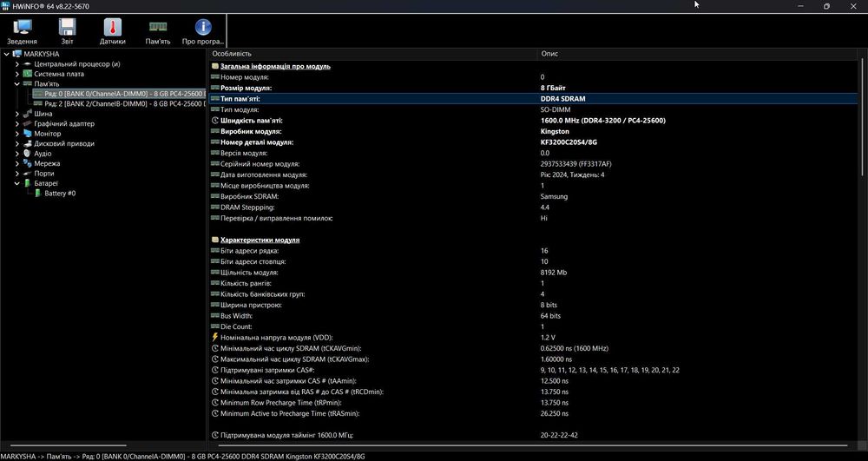Image resolution: width=868 pixels, height=461 pixels.
Task: Select the Серійний номер модуля row
Action: pyautogui.click(x=533, y=164)
